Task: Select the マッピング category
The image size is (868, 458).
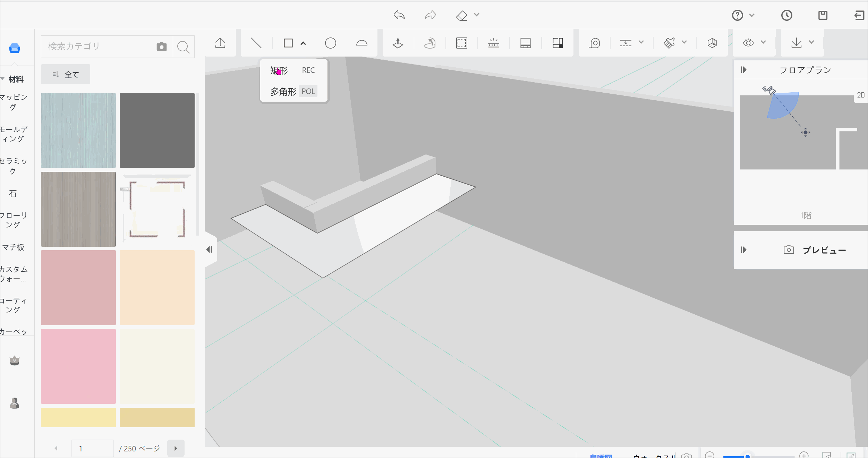Action: [x=14, y=102]
